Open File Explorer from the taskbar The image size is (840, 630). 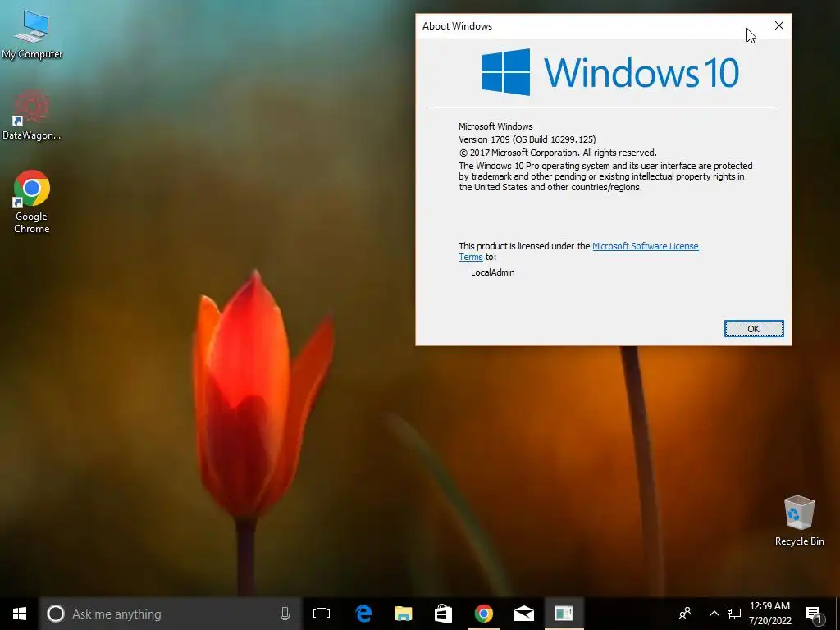[404, 614]
